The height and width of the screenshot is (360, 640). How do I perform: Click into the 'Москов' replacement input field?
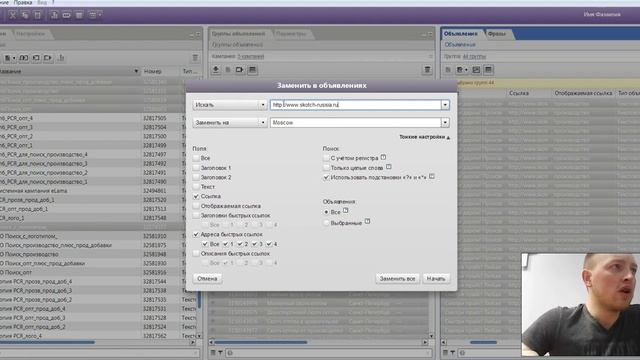click(356, 122)
